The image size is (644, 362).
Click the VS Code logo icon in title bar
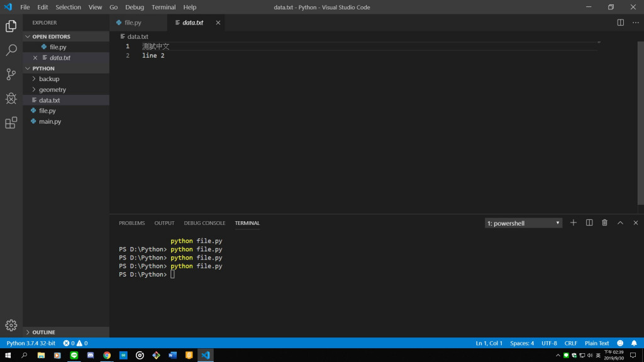tap(8, 7)
